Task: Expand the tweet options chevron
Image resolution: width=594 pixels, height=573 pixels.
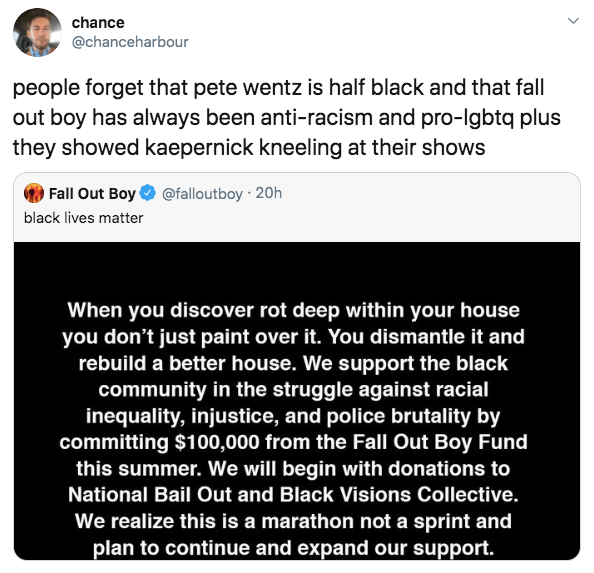Action: click(574, 20)
